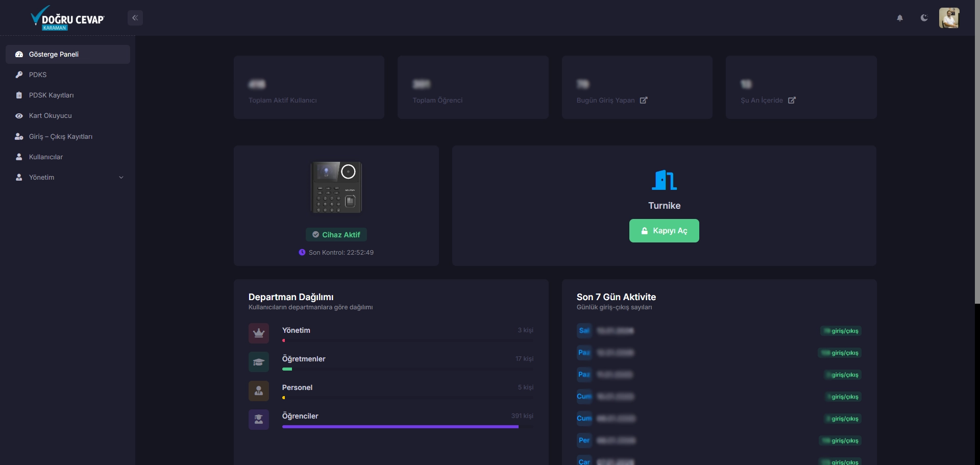The image size is (980, 465).
Task: Open external link beside Şu An İçeride
Action: 792,101
